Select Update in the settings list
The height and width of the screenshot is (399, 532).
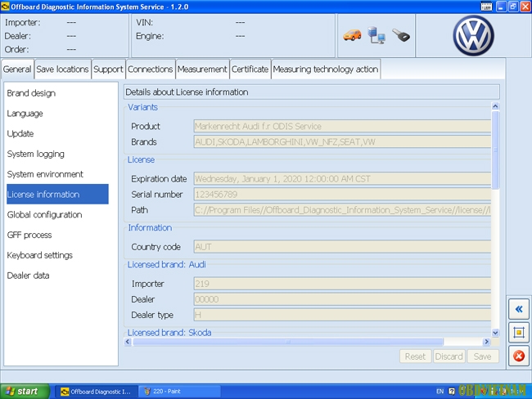click(57, 133)
